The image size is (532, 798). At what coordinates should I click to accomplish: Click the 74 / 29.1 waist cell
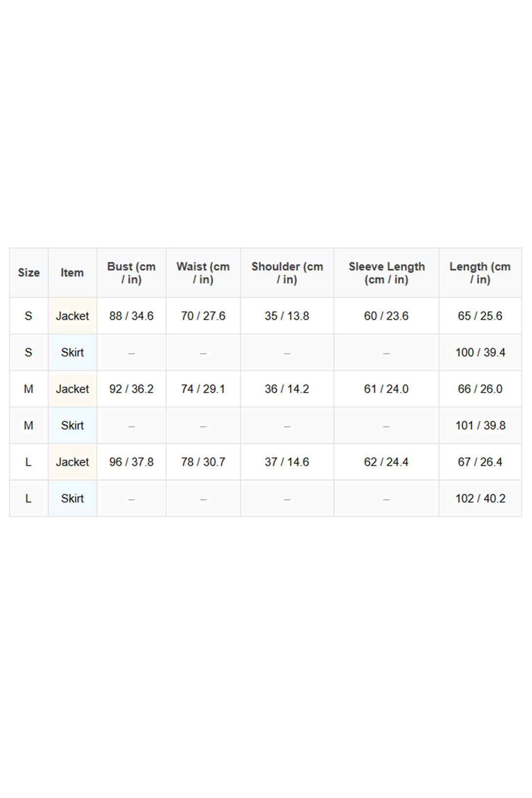(203, 389)
